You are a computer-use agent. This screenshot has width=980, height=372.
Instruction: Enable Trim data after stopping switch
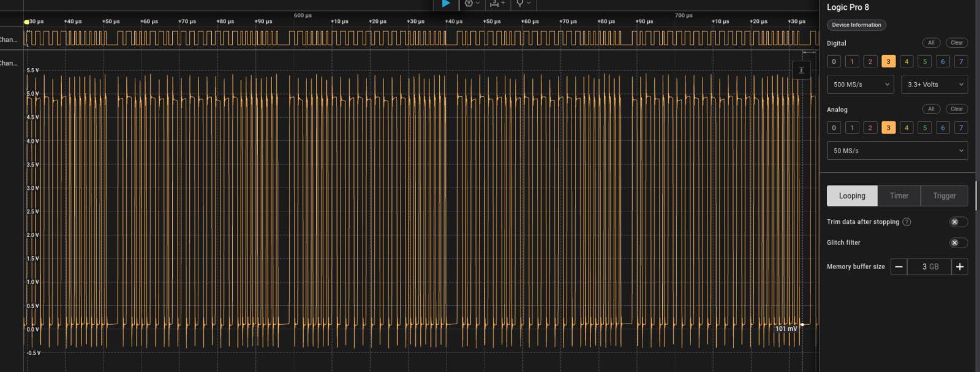[959, 222]
